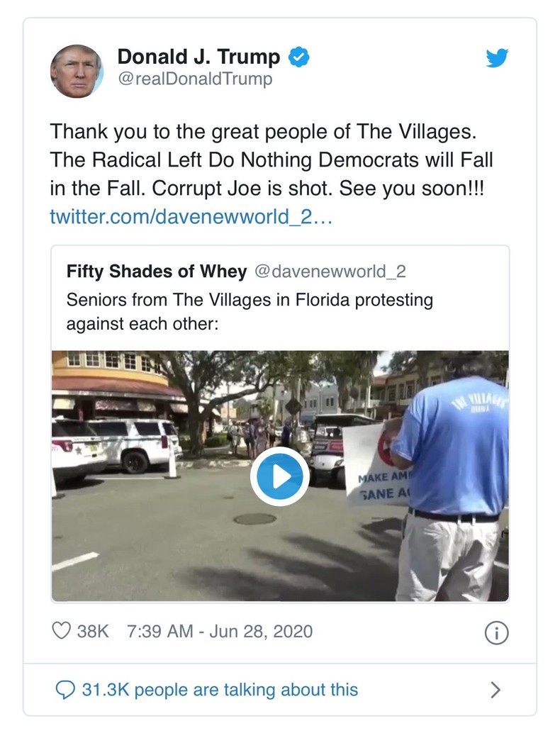Open the @davenewworld_2 handle
The height and width of the screenshot is (733, 560).
[330, 271]
